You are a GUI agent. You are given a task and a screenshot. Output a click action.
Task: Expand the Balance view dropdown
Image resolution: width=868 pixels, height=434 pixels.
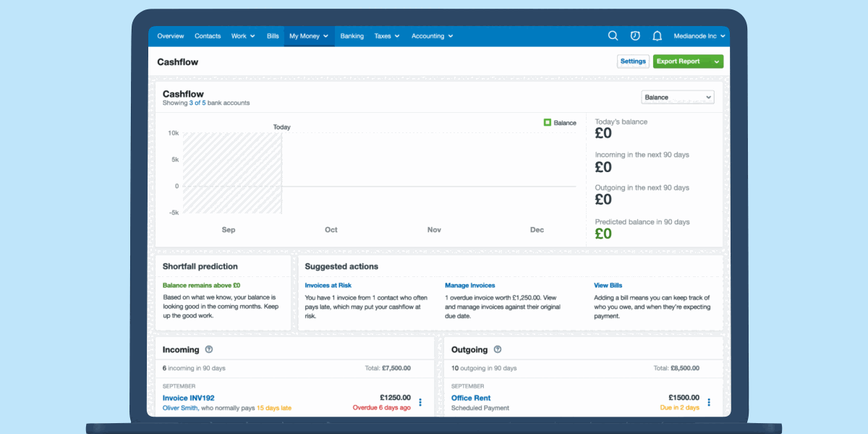(x=677, y=97)
